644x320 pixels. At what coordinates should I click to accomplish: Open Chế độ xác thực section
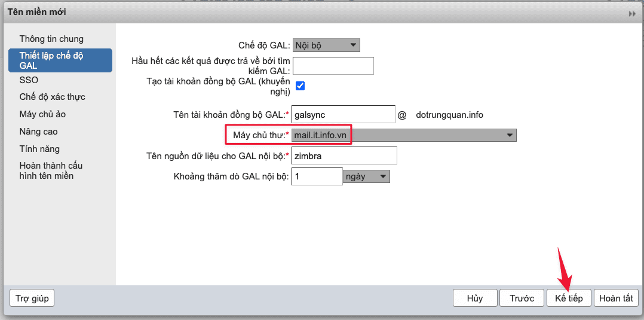pyautogui.click(x=52, y=97)
